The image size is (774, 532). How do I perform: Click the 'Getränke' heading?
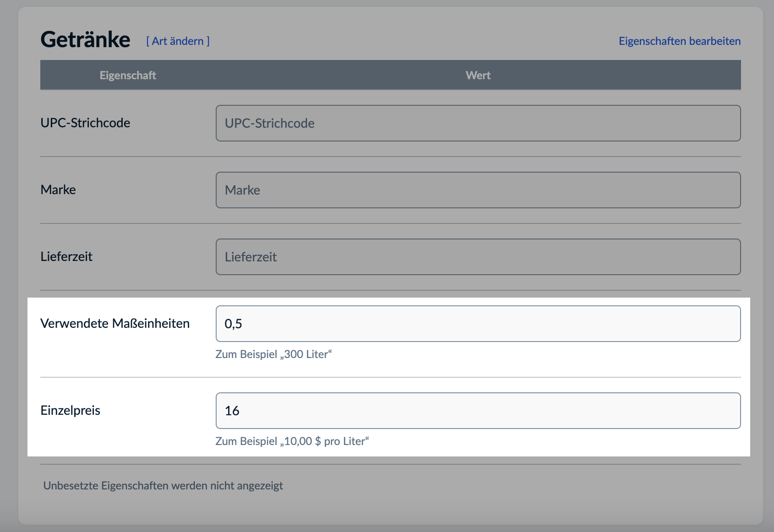pyautogui.click(x=85, y=40)
